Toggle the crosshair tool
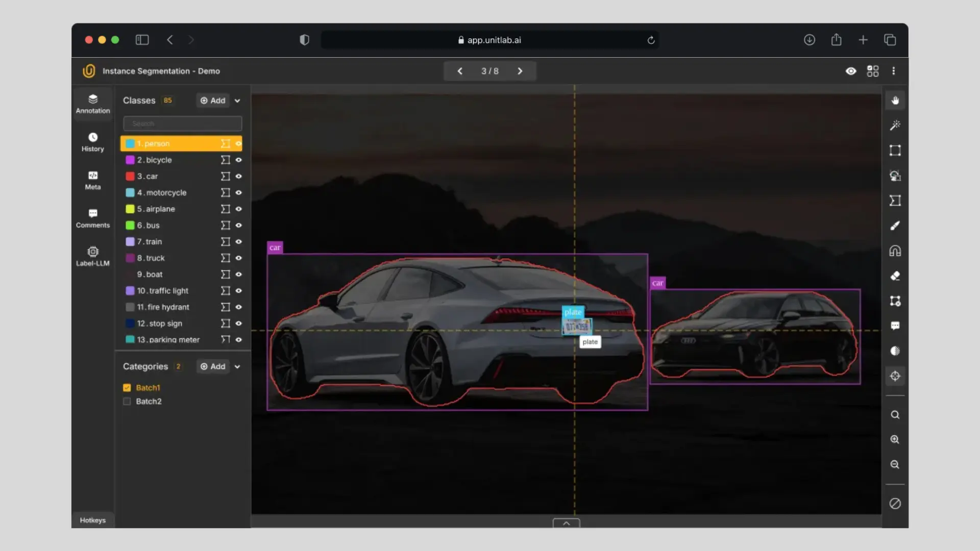The width and height of the screenshot is (980, 551). coord(895,377)
